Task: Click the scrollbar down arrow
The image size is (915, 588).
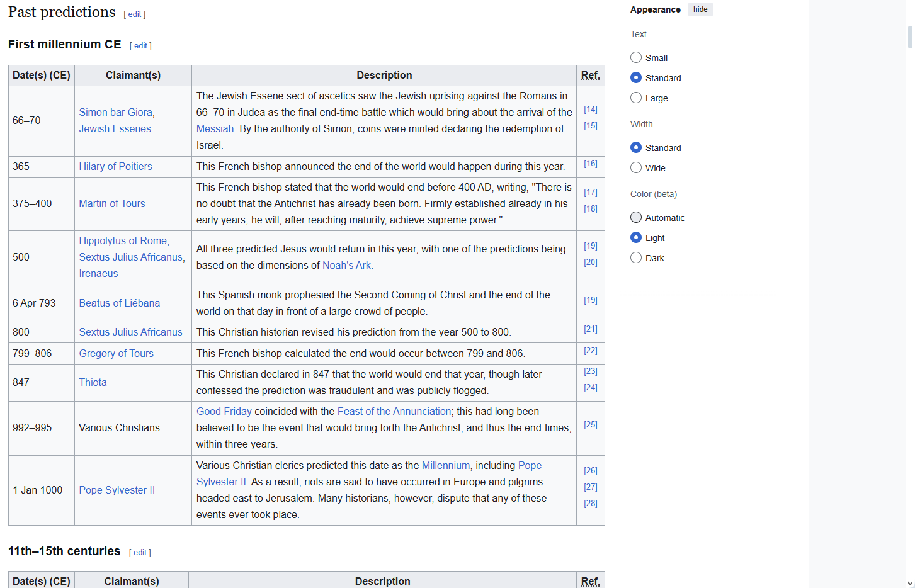Action: click(x=910, y=584)
